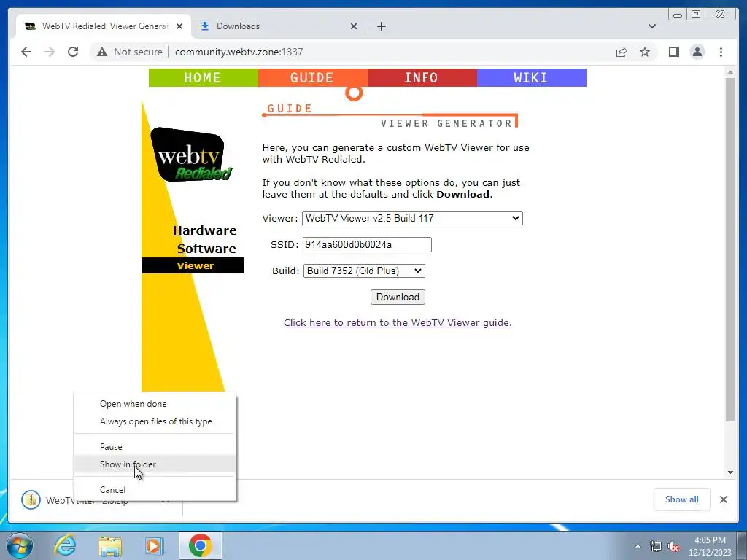Viewport: 747px width, 560px height.
Task: Click the Not secure warning icon
Action: 102,52
